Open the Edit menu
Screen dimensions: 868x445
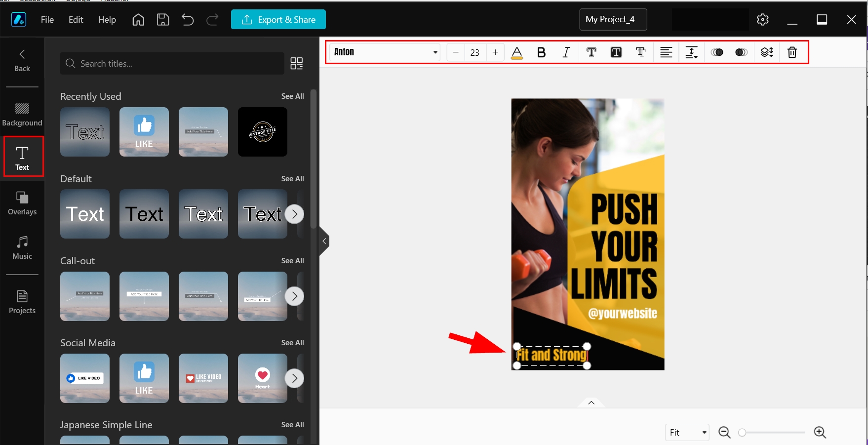click(75, 20)
